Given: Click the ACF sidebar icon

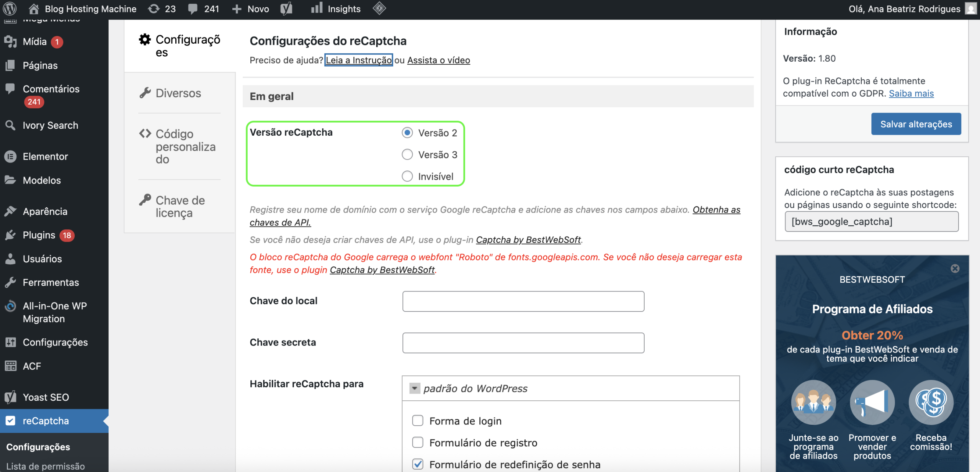Looking at the screenshot, I should click(10, 366).
